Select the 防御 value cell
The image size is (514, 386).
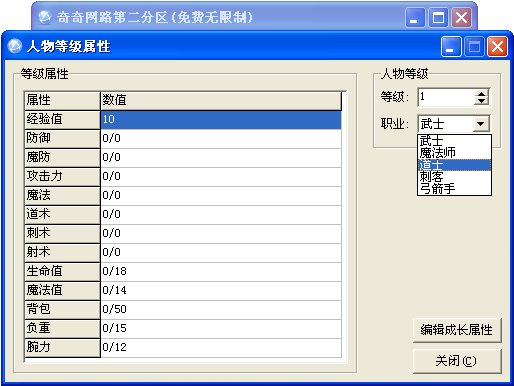(x=221, y=138)
